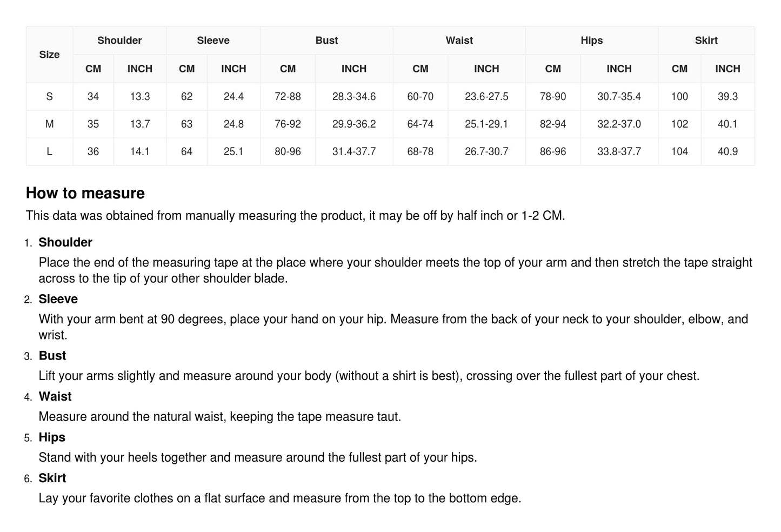The image size is (781, 532).
Task: Select the Sleeve header in the table
Action: [x=213, y=41]
